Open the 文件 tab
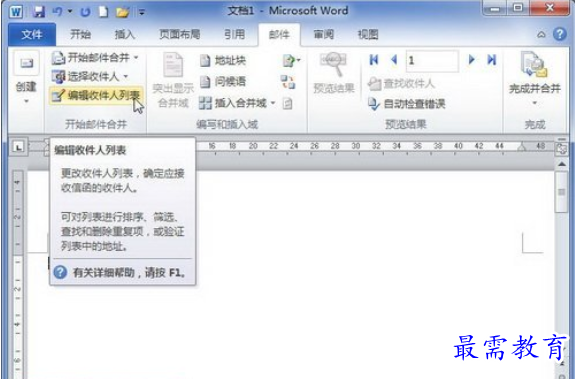575x379 pixels. point(32,34)
